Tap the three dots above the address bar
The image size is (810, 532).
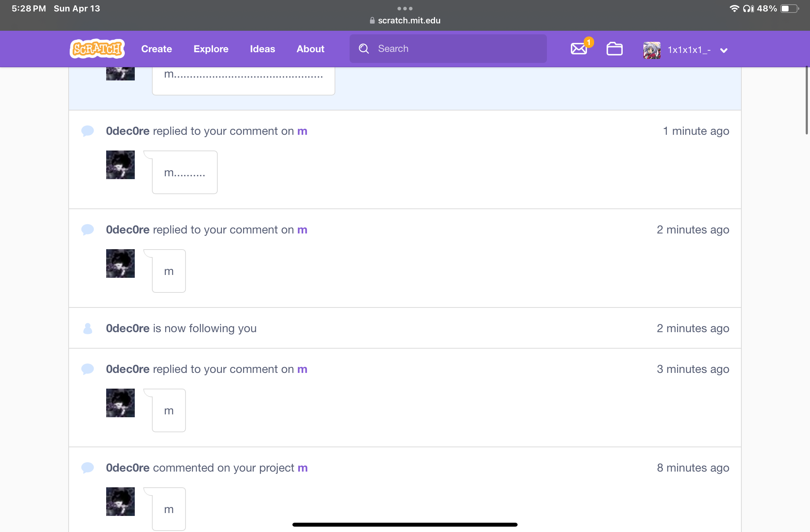[405, 9]
